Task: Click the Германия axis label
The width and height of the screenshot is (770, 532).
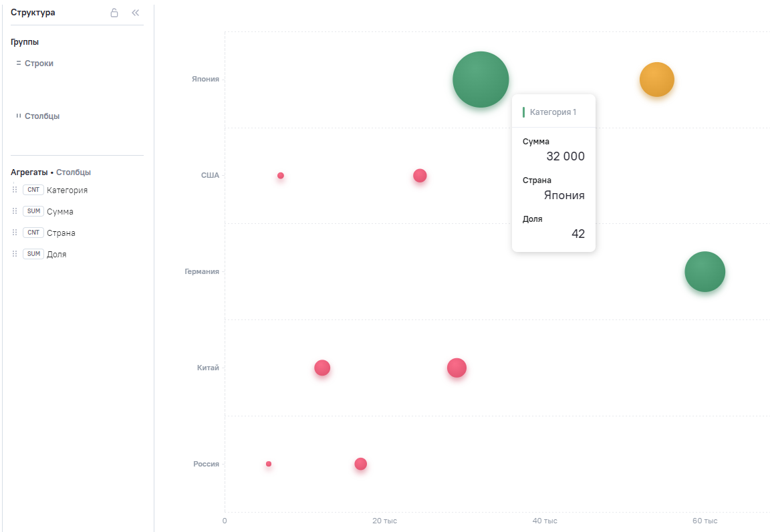Action: click(x=201, y=271)
